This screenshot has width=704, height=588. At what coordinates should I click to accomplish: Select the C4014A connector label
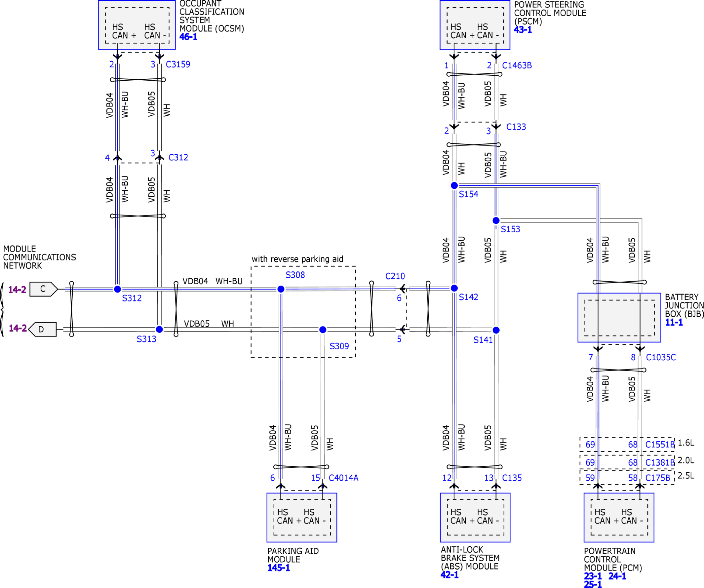coord(343,478)
